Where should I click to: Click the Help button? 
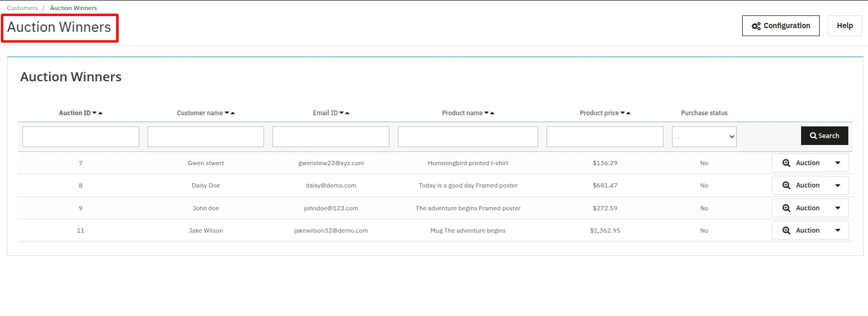tap(845, 25)
